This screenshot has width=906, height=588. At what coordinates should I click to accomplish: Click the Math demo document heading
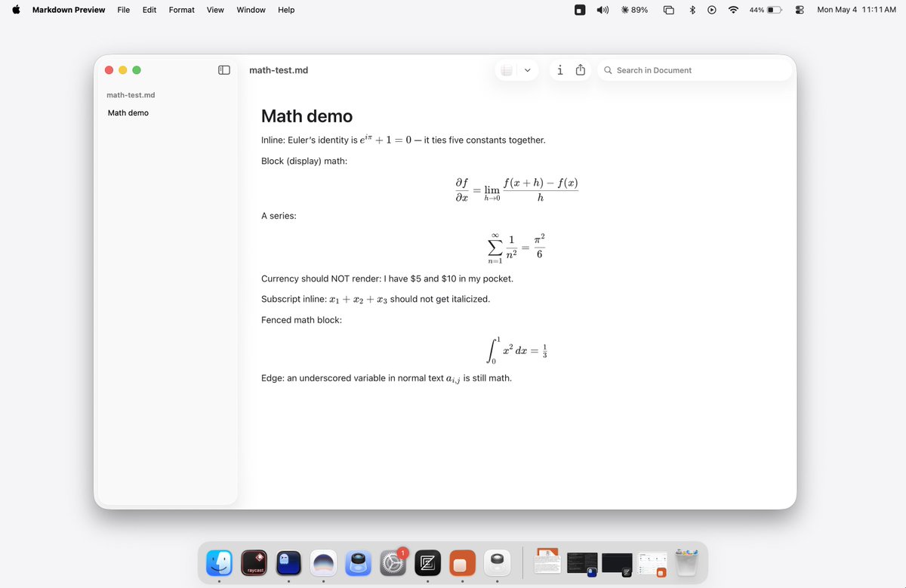tap(307, 116)
